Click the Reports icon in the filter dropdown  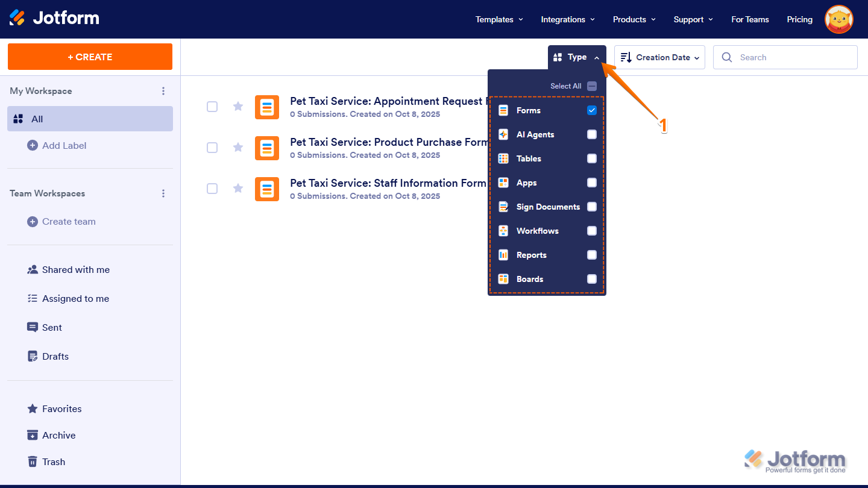tap(503, 255)
